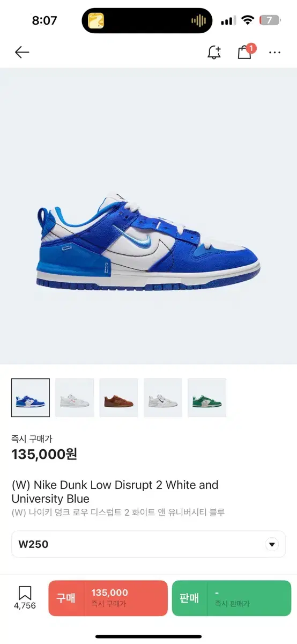The width and height of the screenshot is (297, 644).
Task: Open the notification bell alert icon
Action: tap(214, 52)
